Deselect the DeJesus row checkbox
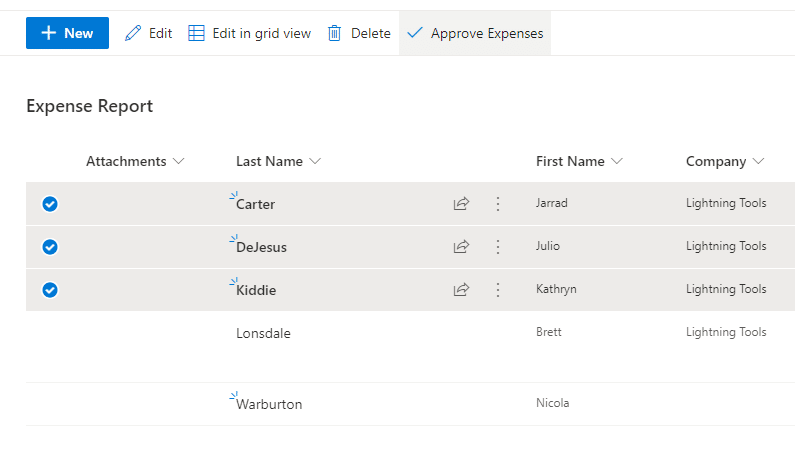 [x=50, y=247]
